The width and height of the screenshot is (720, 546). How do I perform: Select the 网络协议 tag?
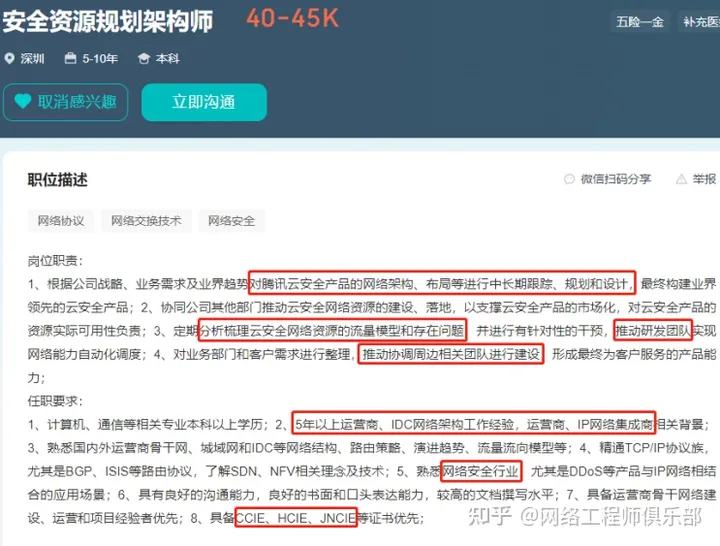pyautogui.click(x=61, y=221)
